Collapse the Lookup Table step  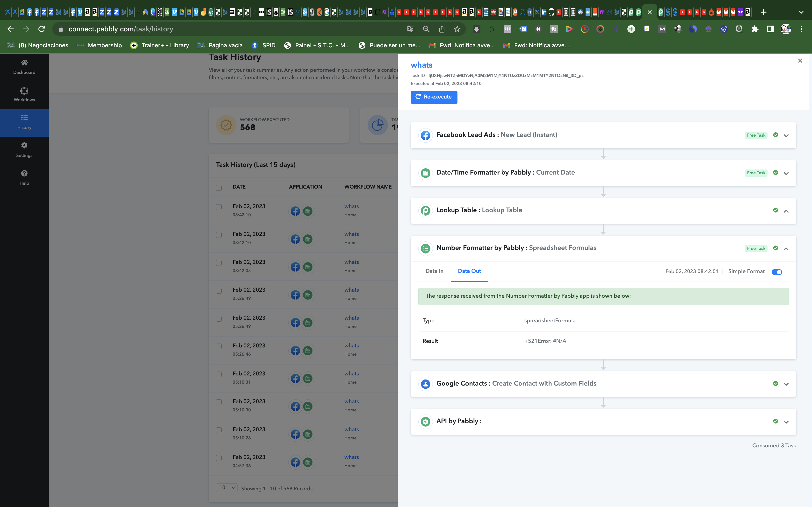[x=786, y=211]
